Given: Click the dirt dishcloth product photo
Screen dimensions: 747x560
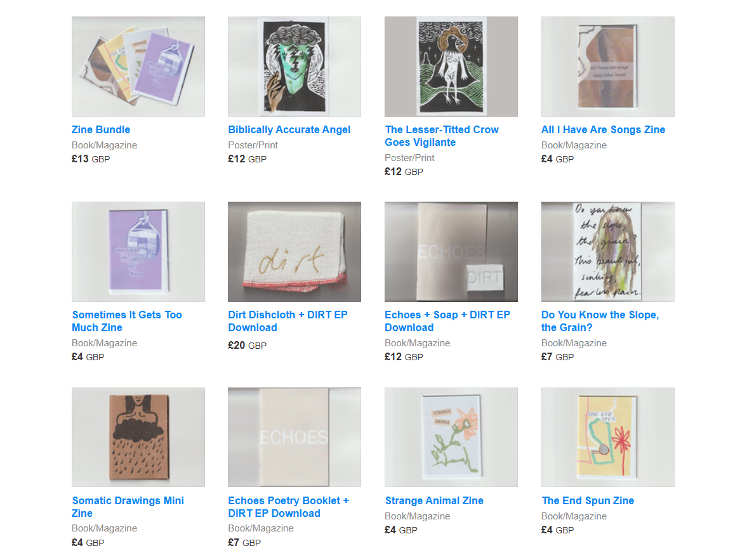Looking at the screenshot, I should (x=294, y=251).
